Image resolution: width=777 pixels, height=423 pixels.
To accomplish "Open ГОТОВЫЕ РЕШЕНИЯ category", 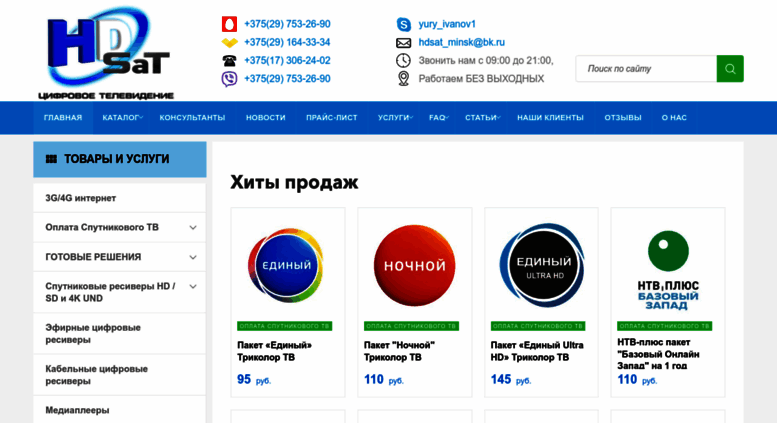I will tap(93, 257).
